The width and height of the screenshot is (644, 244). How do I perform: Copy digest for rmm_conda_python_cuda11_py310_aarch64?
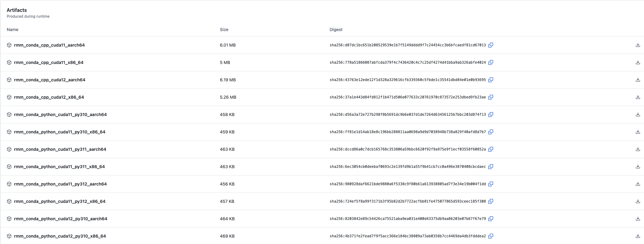[491, 115]
